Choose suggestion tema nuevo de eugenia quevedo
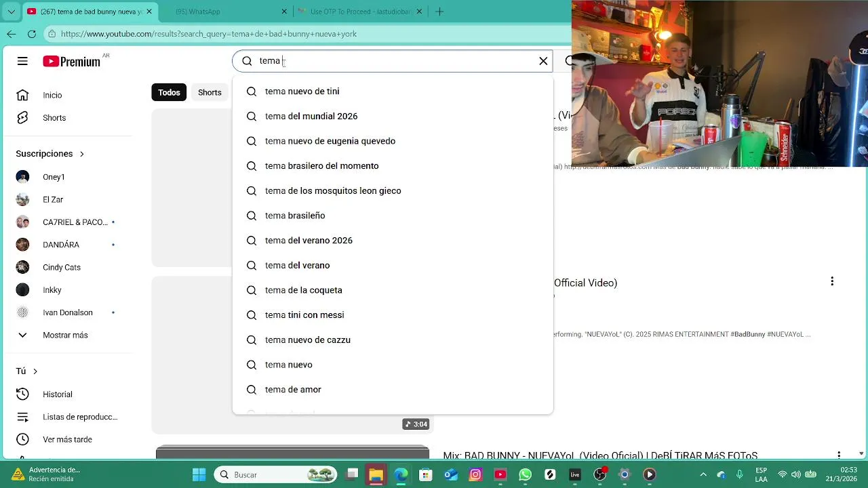 393,141
